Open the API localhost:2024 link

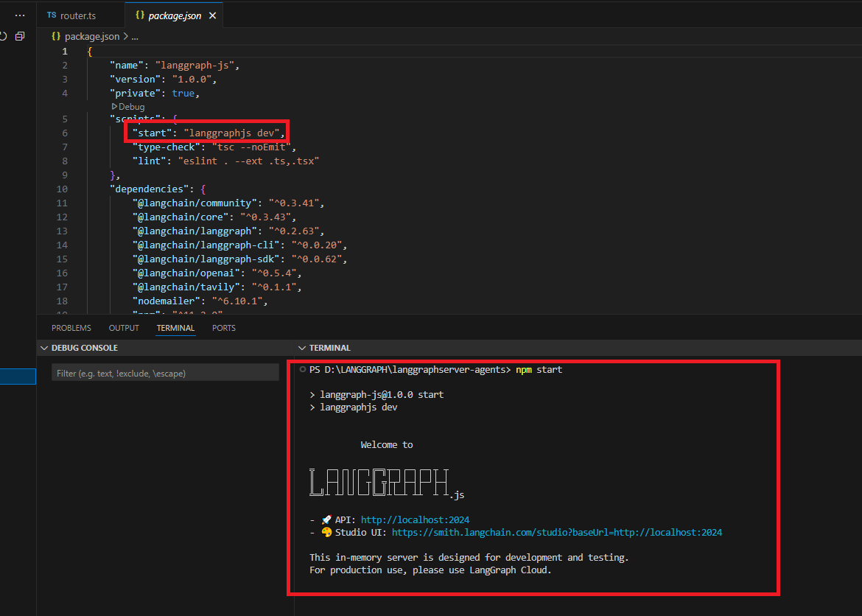tap(415, 519)
